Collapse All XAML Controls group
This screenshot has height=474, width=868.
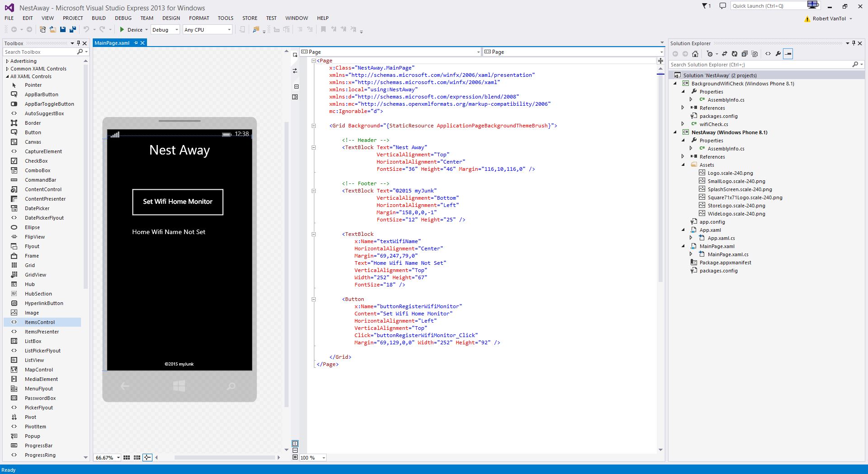click(7, 76)
